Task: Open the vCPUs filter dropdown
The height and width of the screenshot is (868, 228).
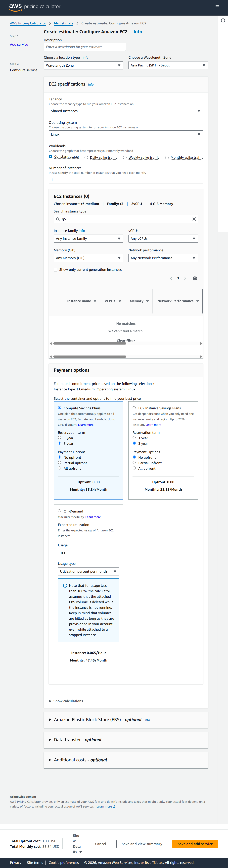Action: click(163, 239)
